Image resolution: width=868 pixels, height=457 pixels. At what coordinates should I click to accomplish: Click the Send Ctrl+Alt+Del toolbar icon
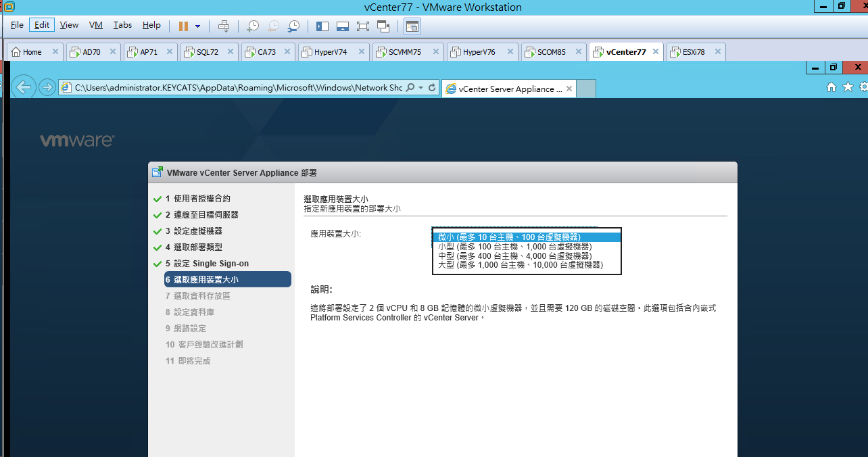(224, 26)
